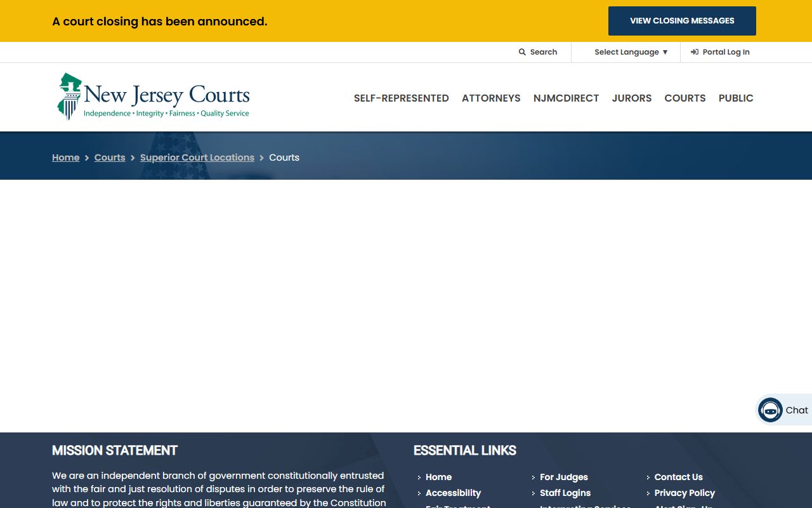The image size is (812, 508).
Task: Click the View Closing Messages button
Action: point(682,21)
